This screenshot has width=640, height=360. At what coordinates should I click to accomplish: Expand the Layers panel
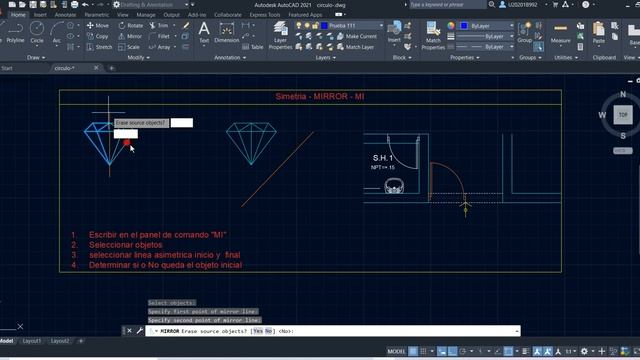pyautogui.click(x=325, y=58)
